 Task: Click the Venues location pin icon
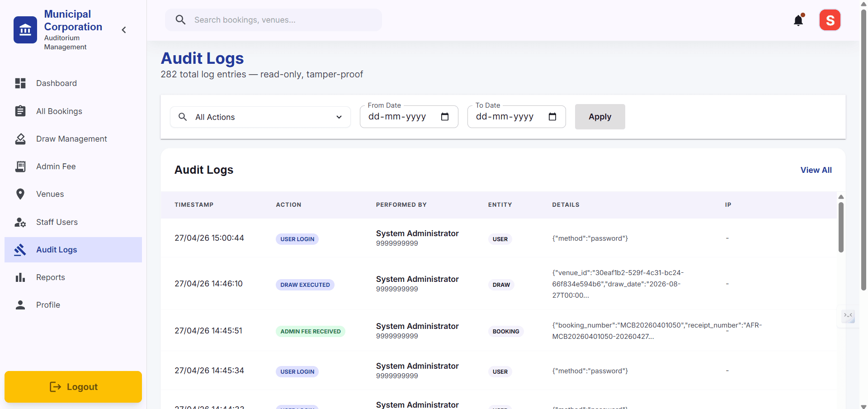(x=20, y=194)
